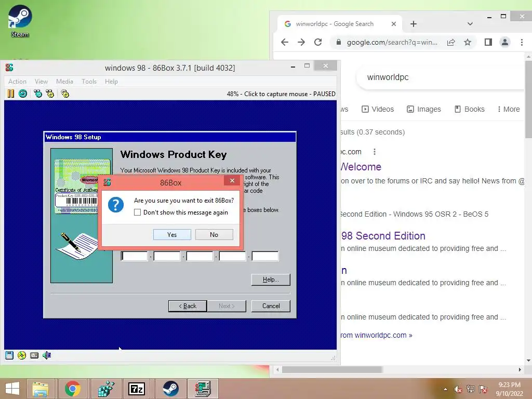532x399 pixels.
Task: Click the muted volume tray icon
Action: coord(458,389)
